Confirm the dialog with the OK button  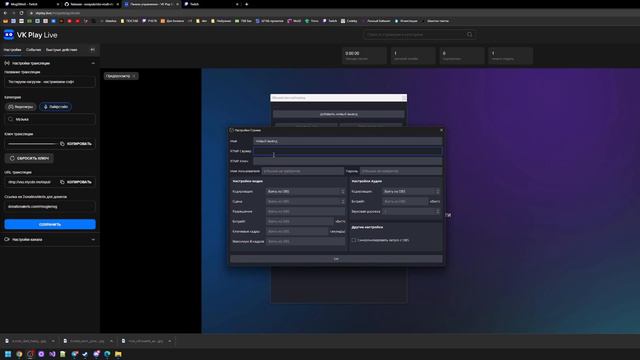click(336, 259)
